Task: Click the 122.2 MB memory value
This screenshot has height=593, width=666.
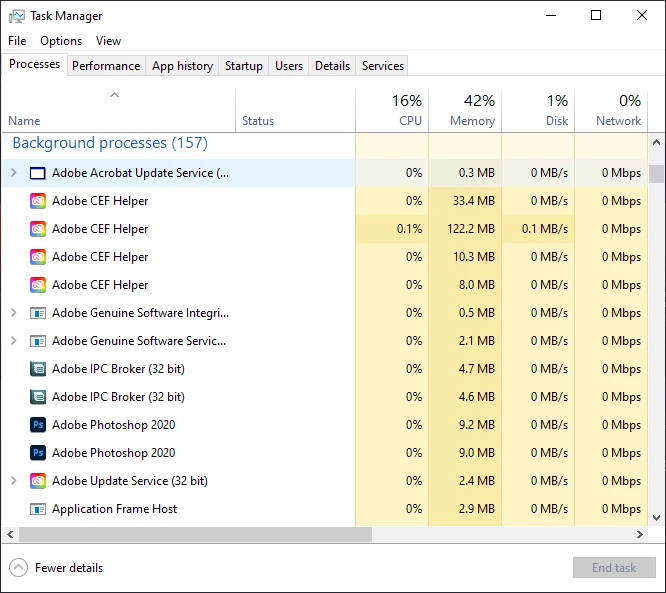Action: pyautogui.click(x=471, y=229)
